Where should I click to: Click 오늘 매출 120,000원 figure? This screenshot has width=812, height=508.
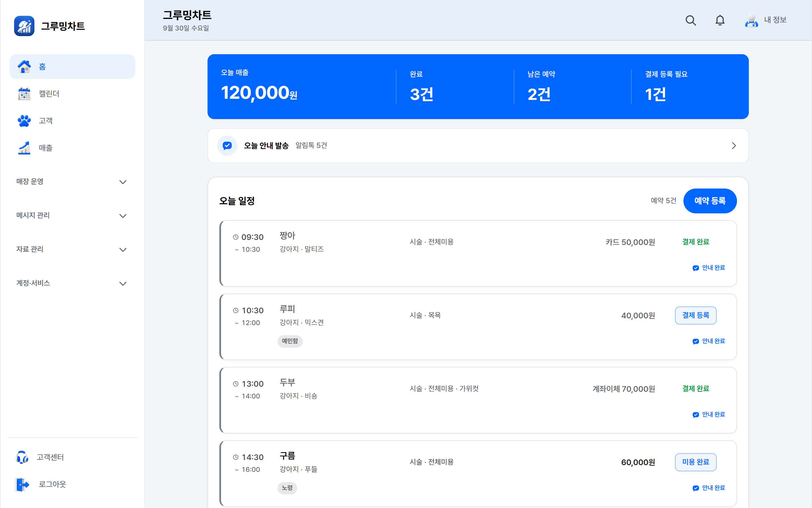click(x=259, y=93)
